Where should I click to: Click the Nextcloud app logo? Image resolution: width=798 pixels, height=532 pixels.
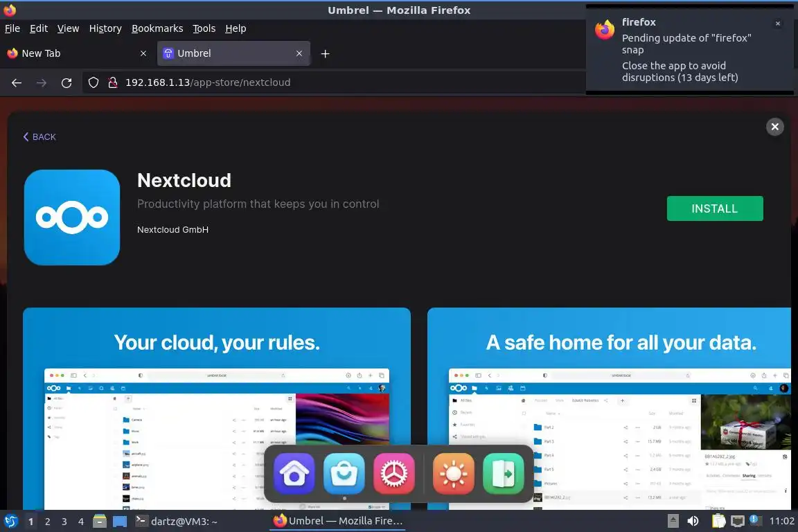[x=72, y=218]
